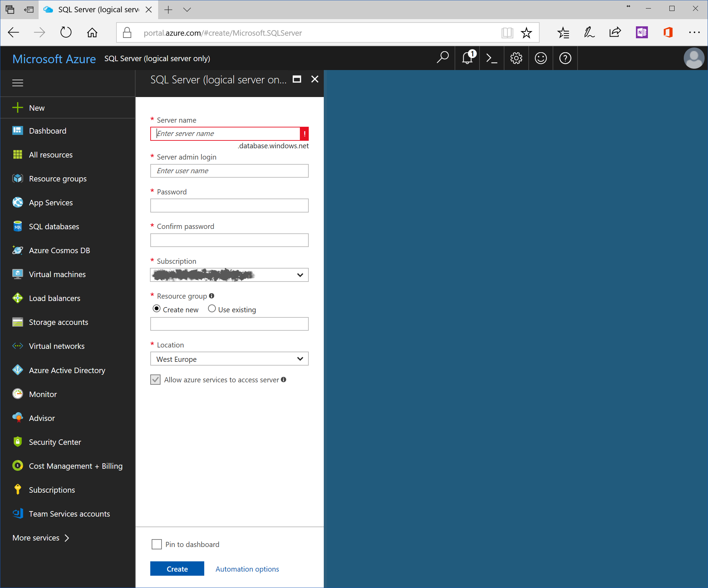The width and height of the screenshot is (708, 588).
Task: Select Use existing resource group
Action: point(212,309)
